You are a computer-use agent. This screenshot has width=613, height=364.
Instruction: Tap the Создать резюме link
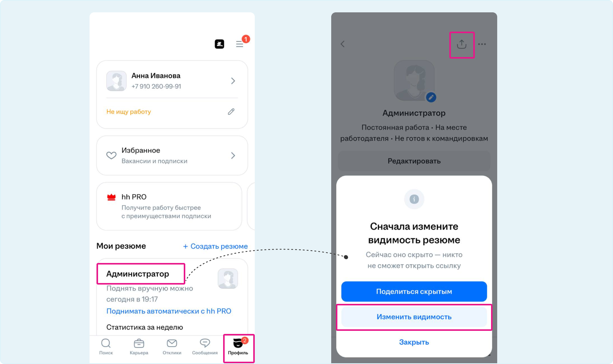click(x=215, y=246)
